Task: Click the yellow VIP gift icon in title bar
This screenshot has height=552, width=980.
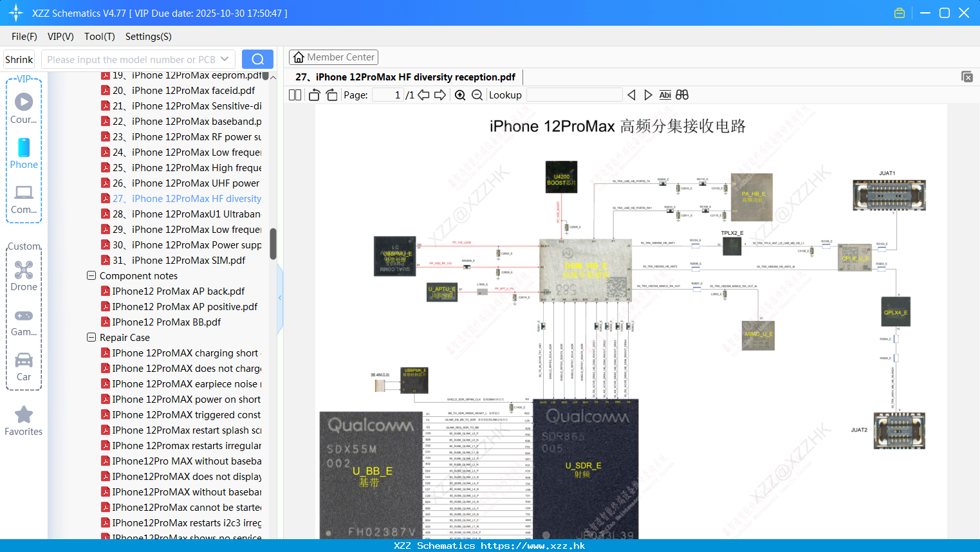Action: pos(900,13)
